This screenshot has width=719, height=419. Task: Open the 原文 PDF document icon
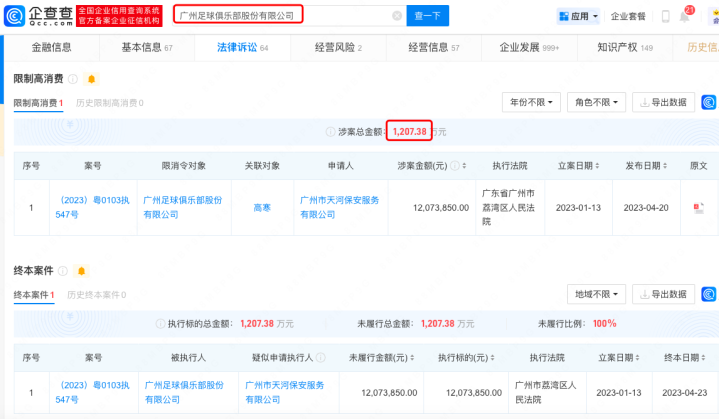click(x=698, y=208)
